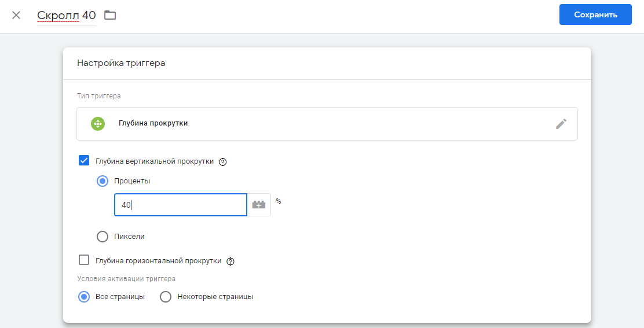Select the 'Глубина прокрутки' trigger type row
This screenshot has width=644, height=328.
tap(327, 124)
